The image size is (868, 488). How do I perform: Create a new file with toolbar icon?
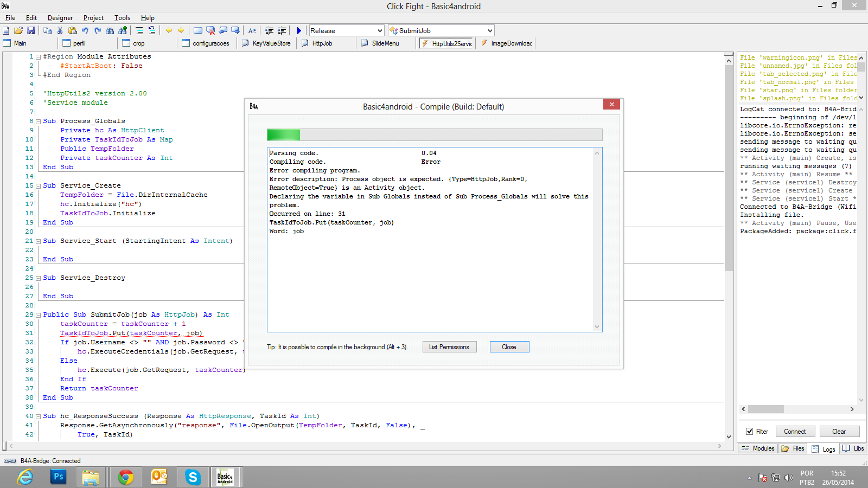point(7,31)
